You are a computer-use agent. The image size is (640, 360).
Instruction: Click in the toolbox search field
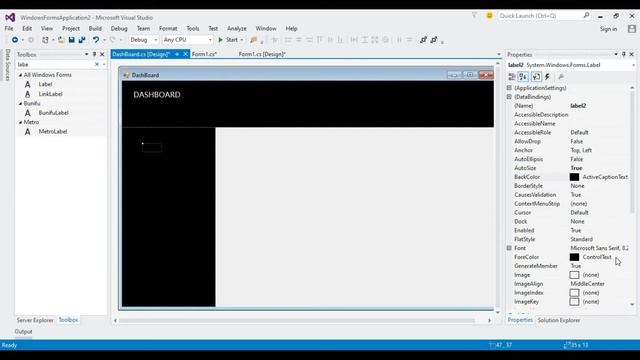(55, 64)
